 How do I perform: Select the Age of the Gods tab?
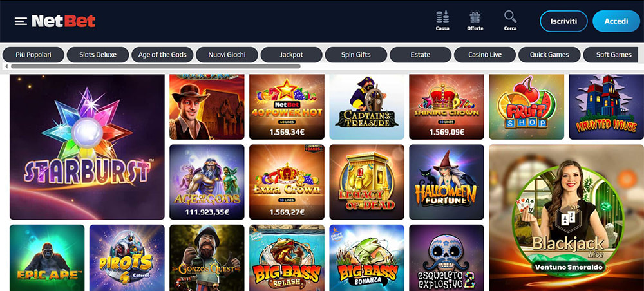pyautogui.click(x=162, y=55)
